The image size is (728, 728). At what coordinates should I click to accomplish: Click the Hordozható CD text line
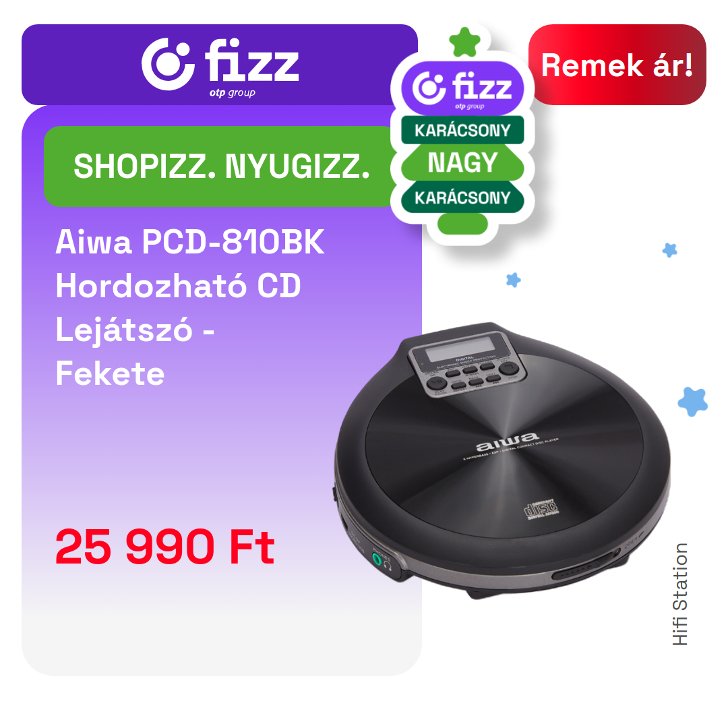[178, 286]
